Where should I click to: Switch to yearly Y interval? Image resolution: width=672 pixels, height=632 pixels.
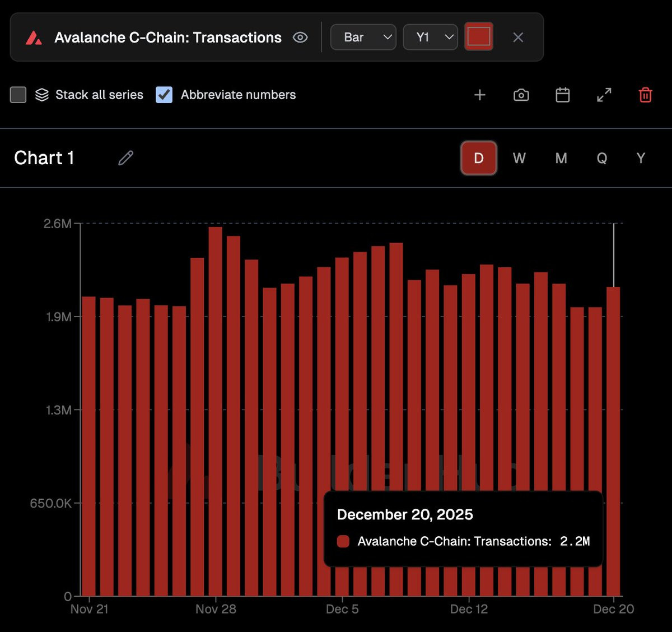point(641,158)
